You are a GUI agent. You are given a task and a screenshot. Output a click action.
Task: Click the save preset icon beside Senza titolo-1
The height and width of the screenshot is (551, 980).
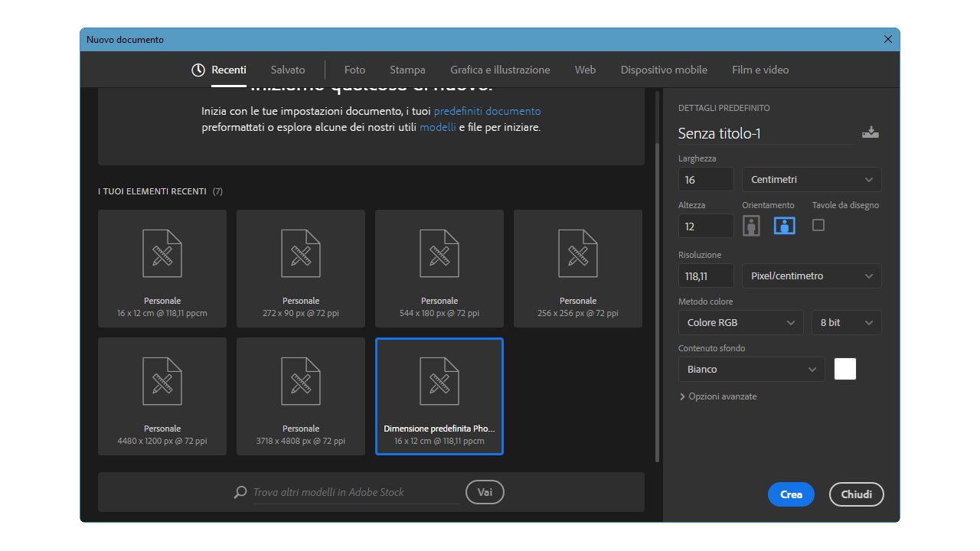[x=870, y=133]
